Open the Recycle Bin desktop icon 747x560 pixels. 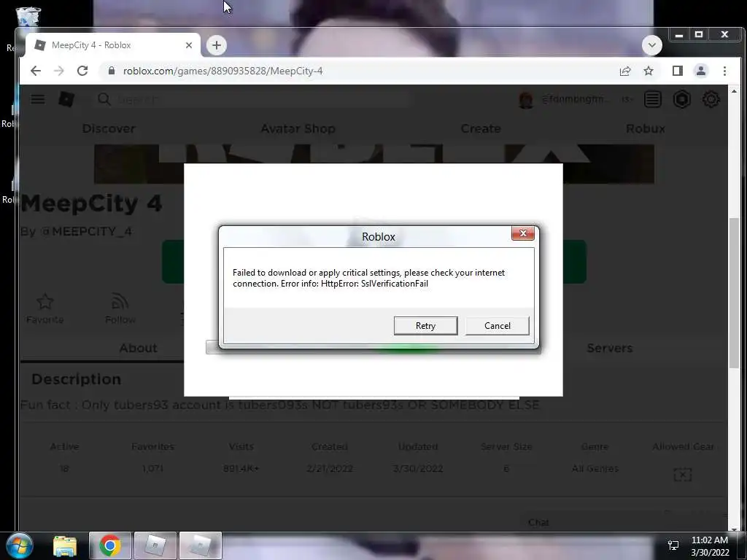(28, 19)
